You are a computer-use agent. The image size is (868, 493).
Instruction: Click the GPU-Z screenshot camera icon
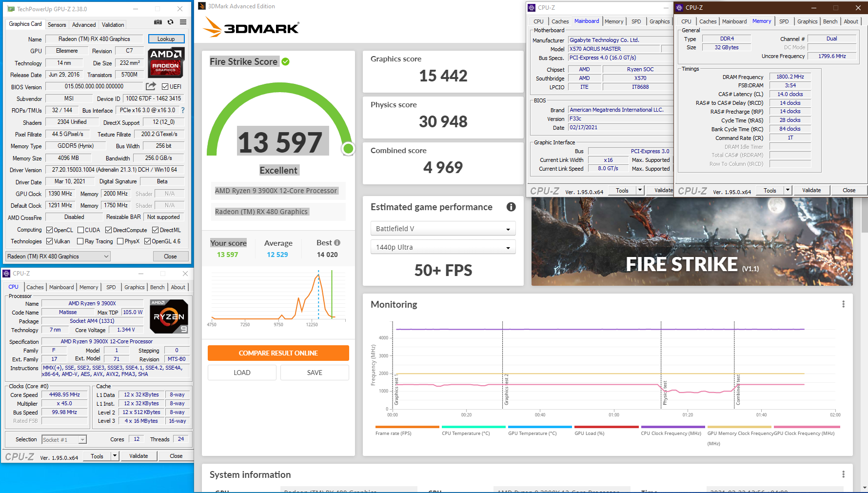click(158, 22)
